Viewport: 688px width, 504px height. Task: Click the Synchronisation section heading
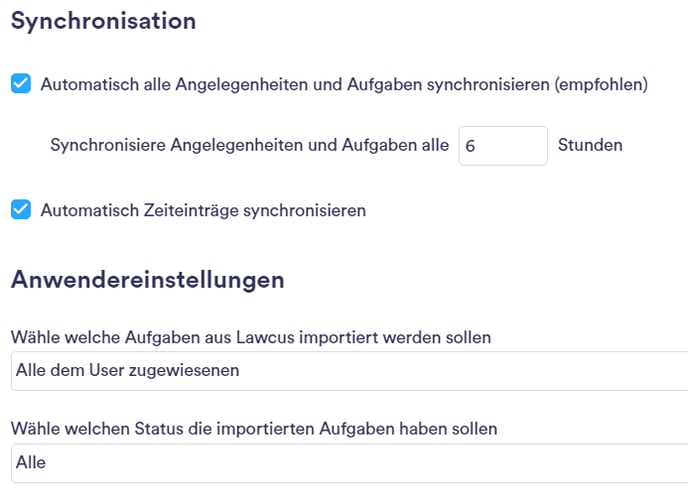pos(104,21)
